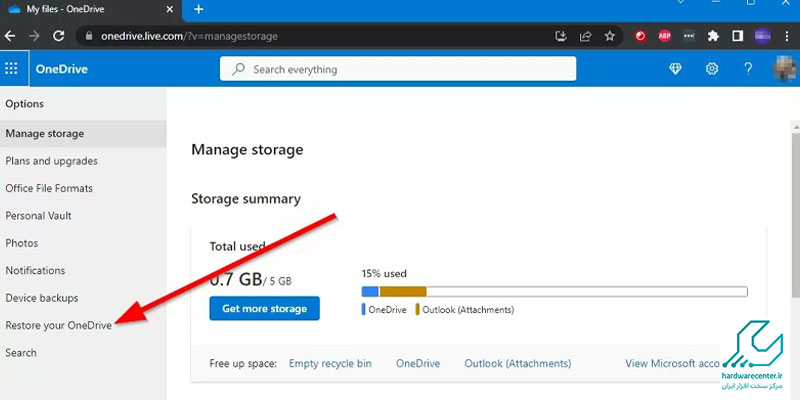Viewport: 800px width, 400px height.
Task: Toggle browser side panel icon
Action: coord(738,36)
